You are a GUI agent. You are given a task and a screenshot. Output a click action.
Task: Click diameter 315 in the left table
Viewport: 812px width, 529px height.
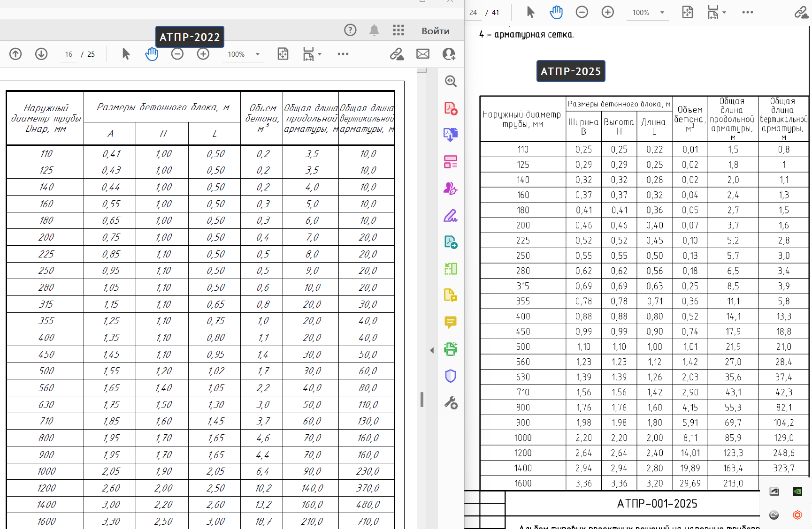(46, 304)
